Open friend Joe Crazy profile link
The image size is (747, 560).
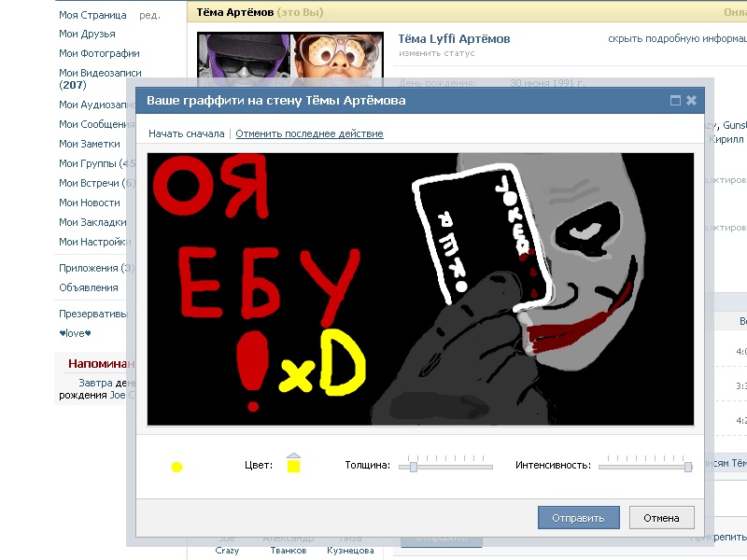click(x=227, y=544)
